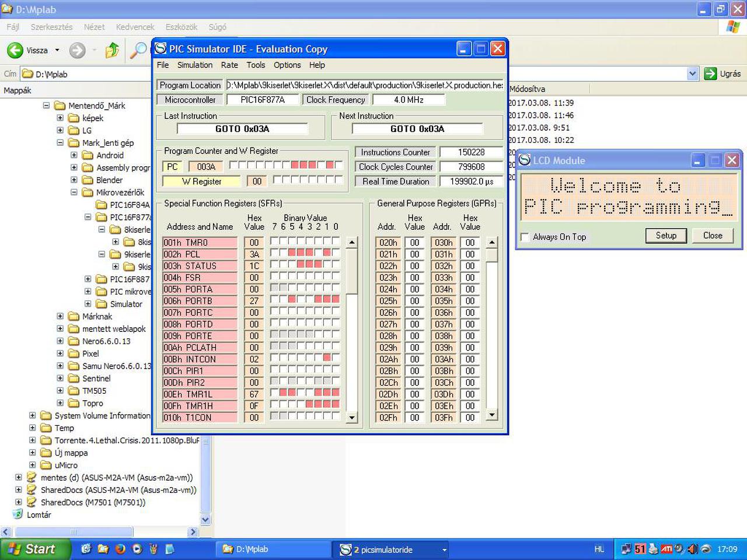This screenshot has height=560, width=747.
Task: Toggle bit 7 of the TMR1H register
Action: tap(274, 404)
